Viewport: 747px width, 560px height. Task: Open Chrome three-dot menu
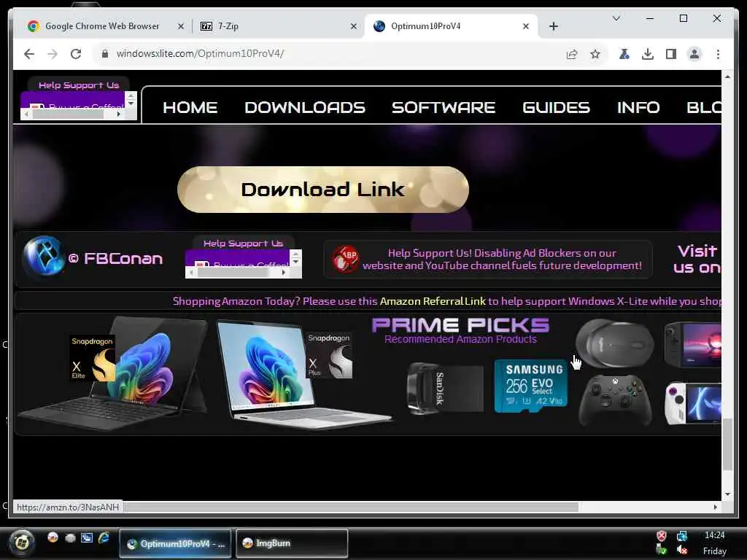[x=718, y=54]
